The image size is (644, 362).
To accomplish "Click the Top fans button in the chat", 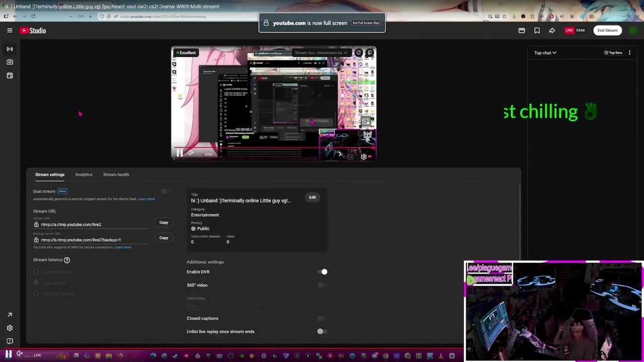I will tap(613, 53).
